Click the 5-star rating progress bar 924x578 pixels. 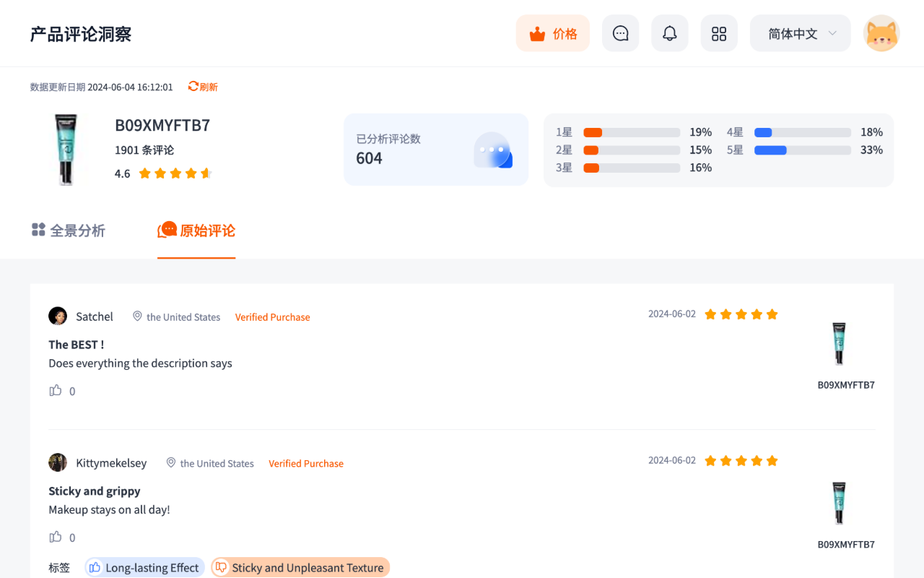[803, 150]
